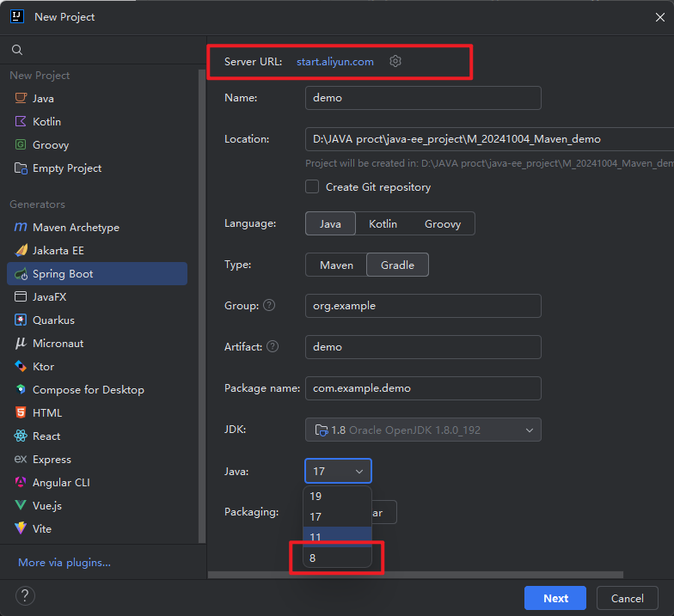Enable Create Git repository checkbox
The height and width of the screenshot is (616, 674).
point(312,187)
